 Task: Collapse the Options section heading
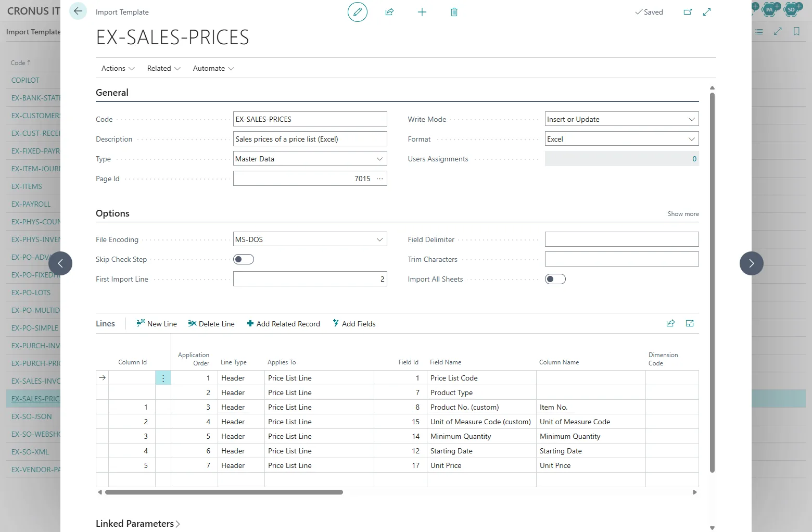coord(112,213)
